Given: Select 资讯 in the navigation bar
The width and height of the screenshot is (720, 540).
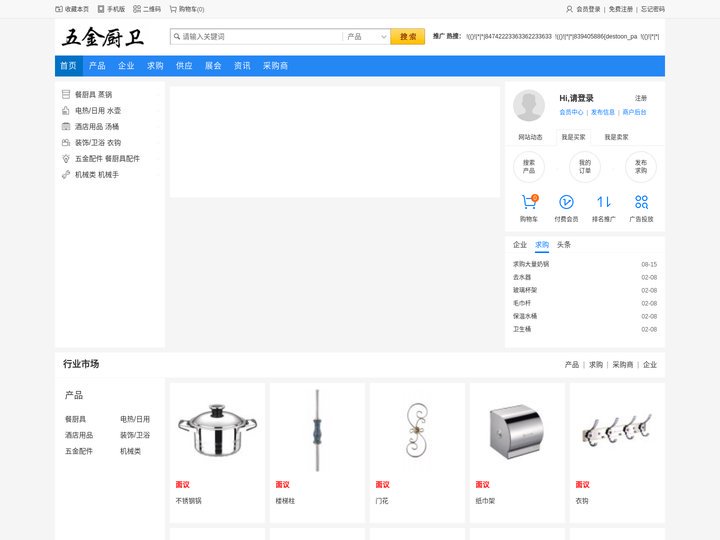Looking at the screenshot, I should click(x=242, y=66).
